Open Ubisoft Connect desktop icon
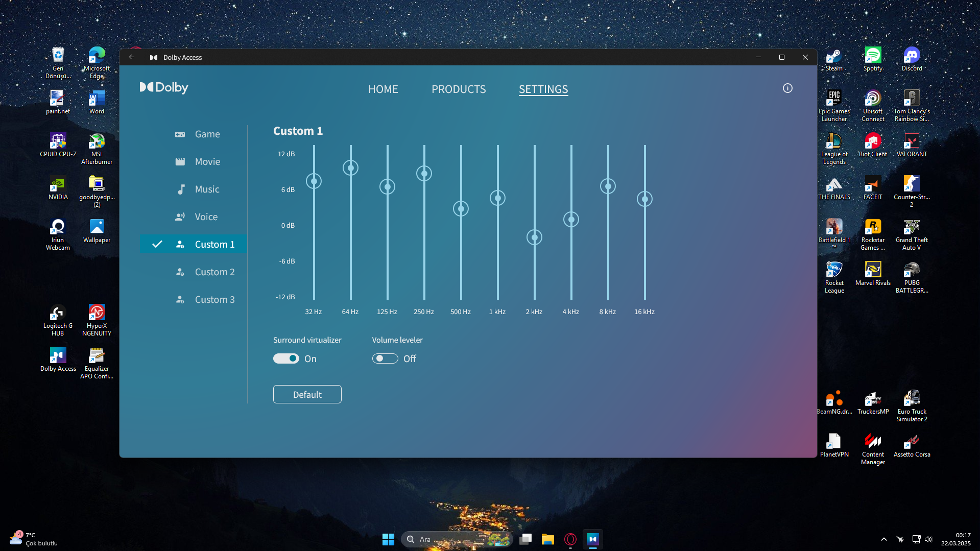 pyautogui.click(x=873, y=106)
